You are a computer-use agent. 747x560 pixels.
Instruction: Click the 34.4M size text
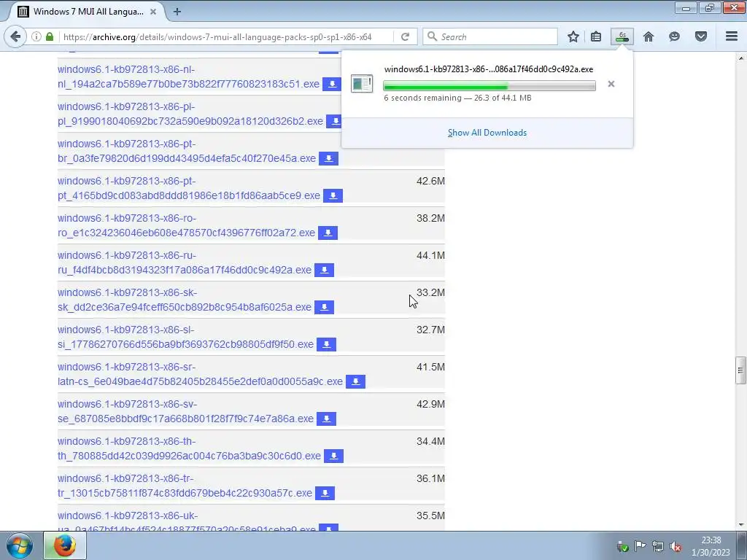pyautogui.click(x=430, y=441)
